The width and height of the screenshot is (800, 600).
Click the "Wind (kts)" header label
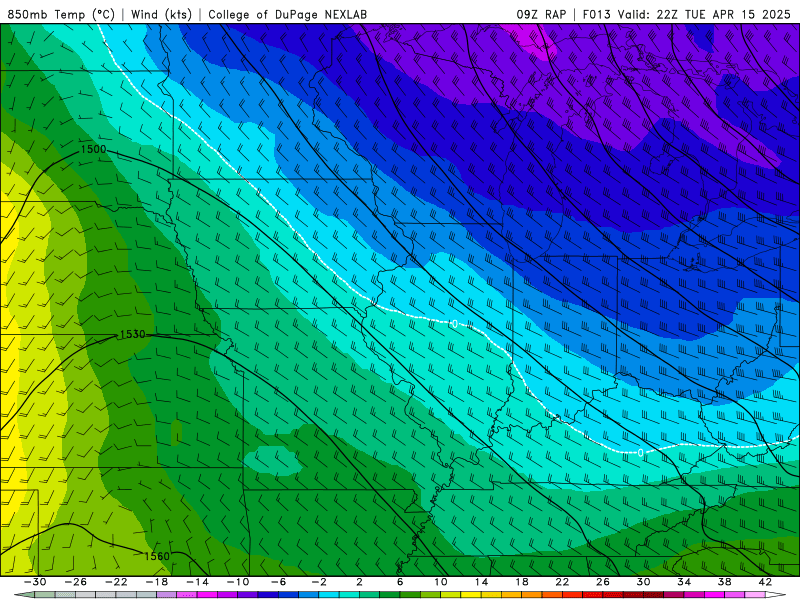(161, 14)
